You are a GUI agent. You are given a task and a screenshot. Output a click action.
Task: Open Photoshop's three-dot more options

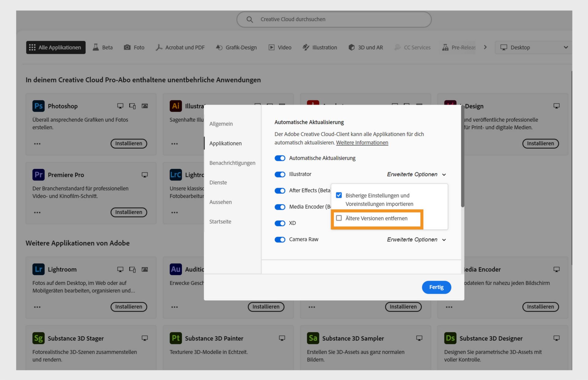(37, 144)
